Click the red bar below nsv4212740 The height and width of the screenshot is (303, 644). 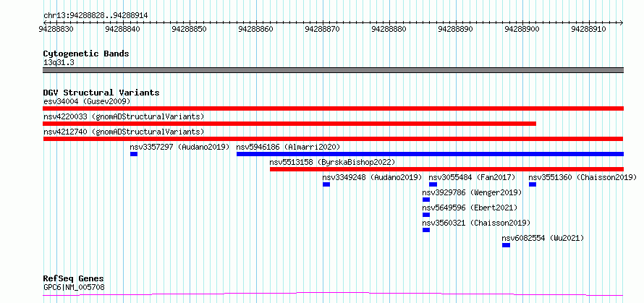[x=333, y=139]
